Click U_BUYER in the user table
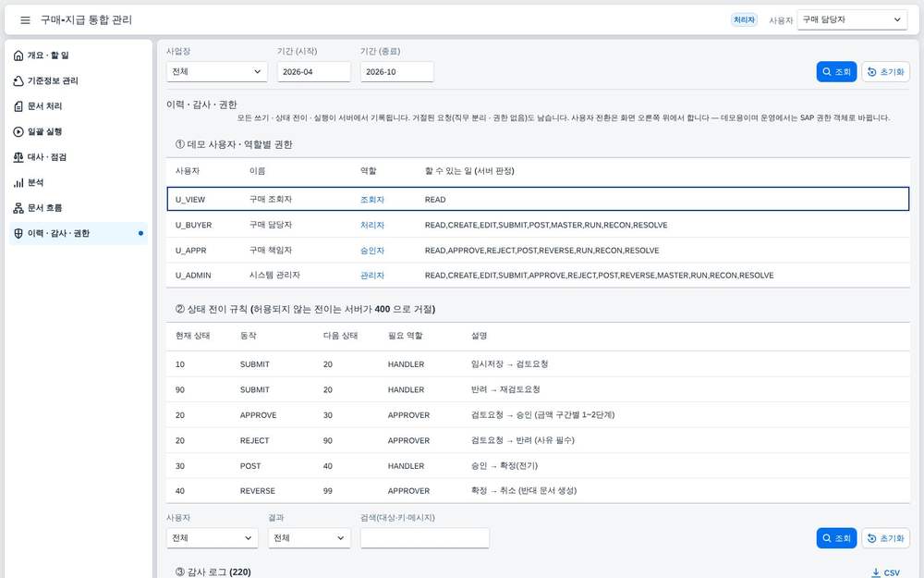 click(193, 225)
